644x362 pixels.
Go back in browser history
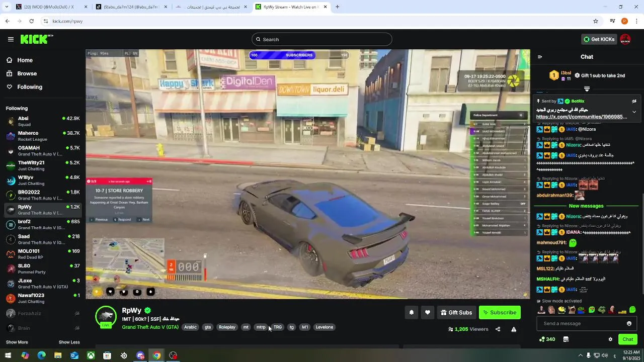coord(7,21)
